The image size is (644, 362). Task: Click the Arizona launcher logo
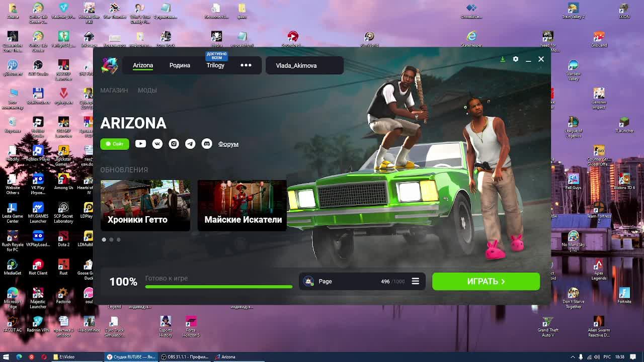pos(109,65)
